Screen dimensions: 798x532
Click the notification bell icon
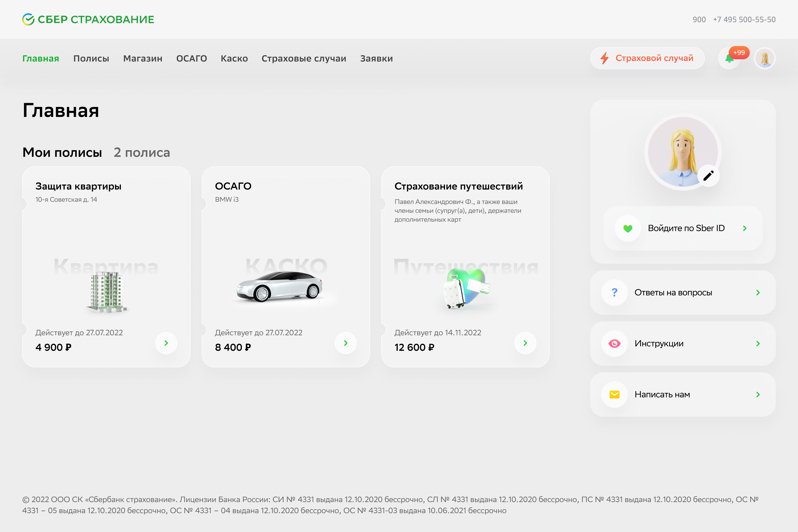click(729, 58)
